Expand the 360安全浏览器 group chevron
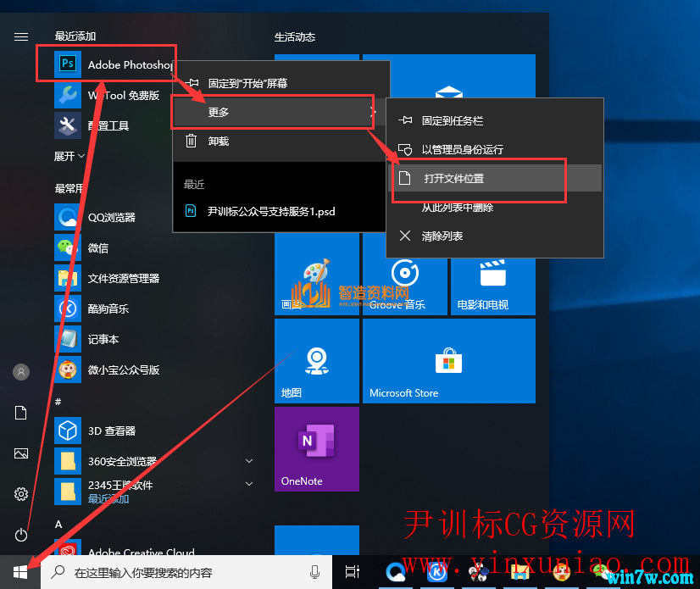Screen dimensions: 700x589 (x=248, y=460)
